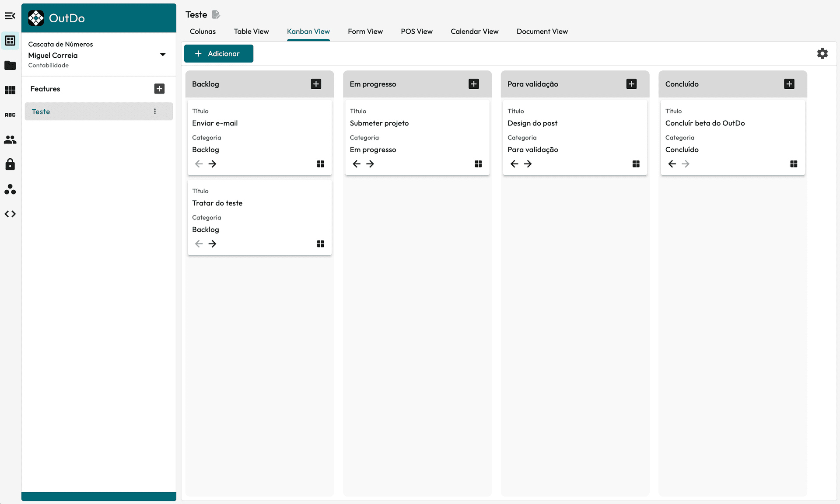Open the integrations dots icon in sidebar
840x504 pixels.
click(10, 189)
